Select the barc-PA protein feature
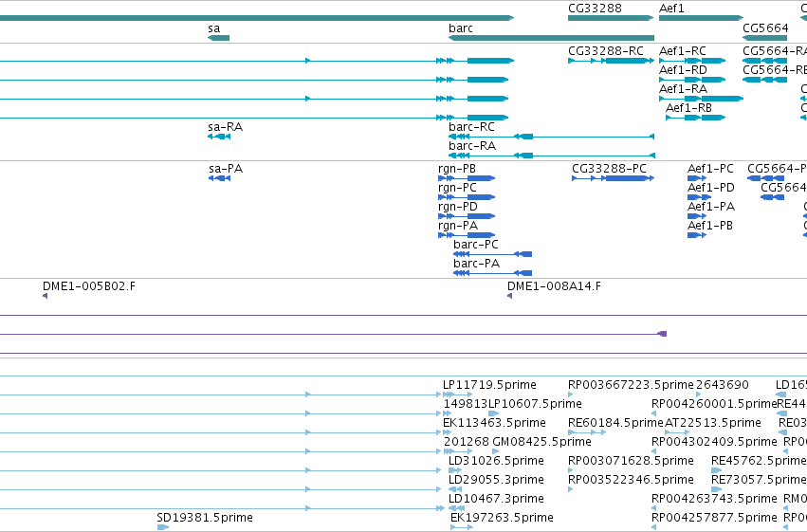 point(492,273)
